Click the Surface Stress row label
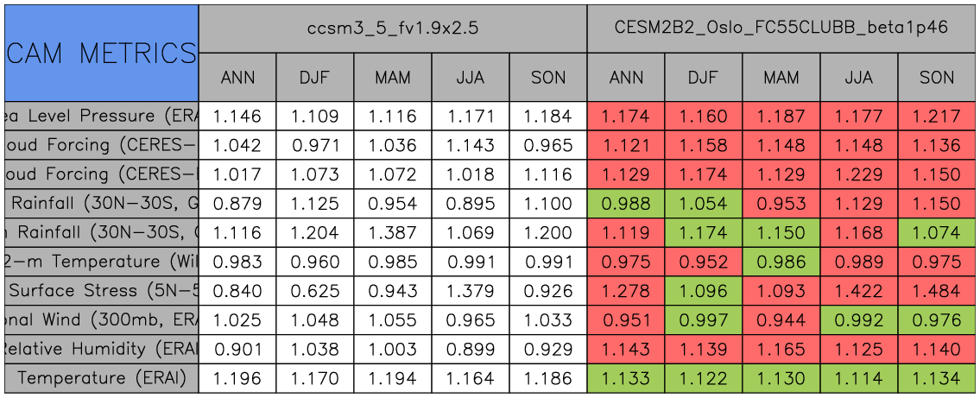This screenshot has width=980, height=398. (101, 291)
